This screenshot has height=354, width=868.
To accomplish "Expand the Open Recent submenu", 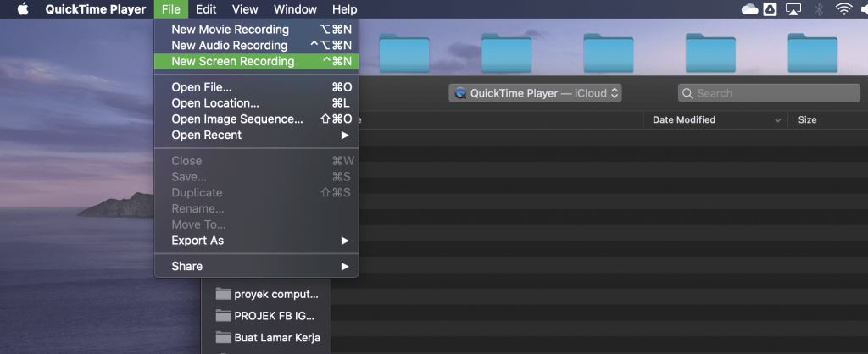I will (x=256, y=135).
